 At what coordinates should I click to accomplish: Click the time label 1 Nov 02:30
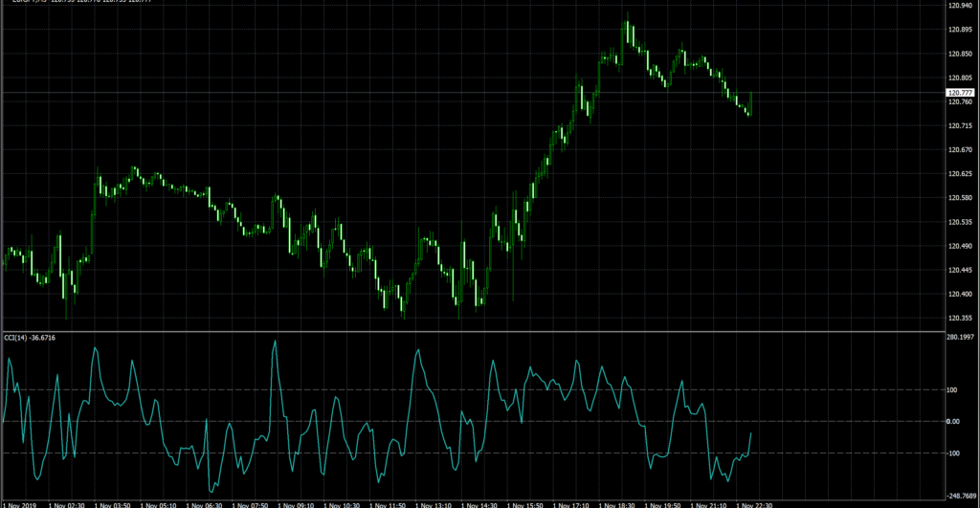tap(66, 505)
